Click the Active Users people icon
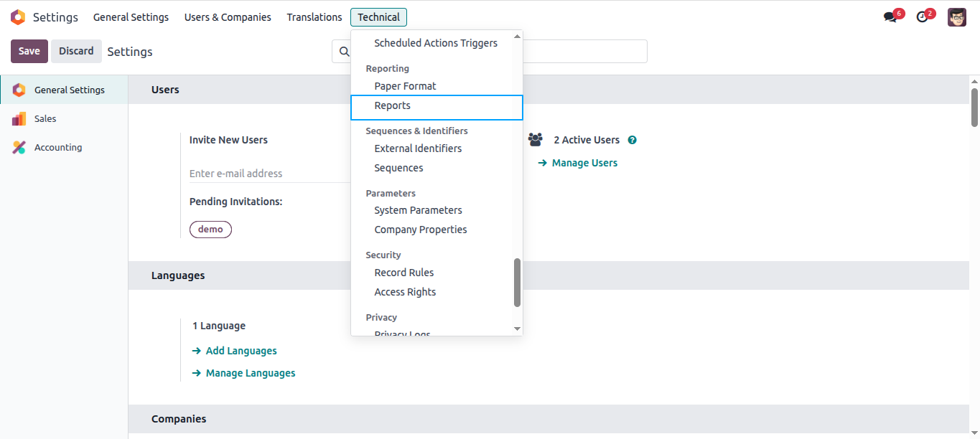Viewport: 980px width, 439px height. pyautogui.click(x=536, y=140)
